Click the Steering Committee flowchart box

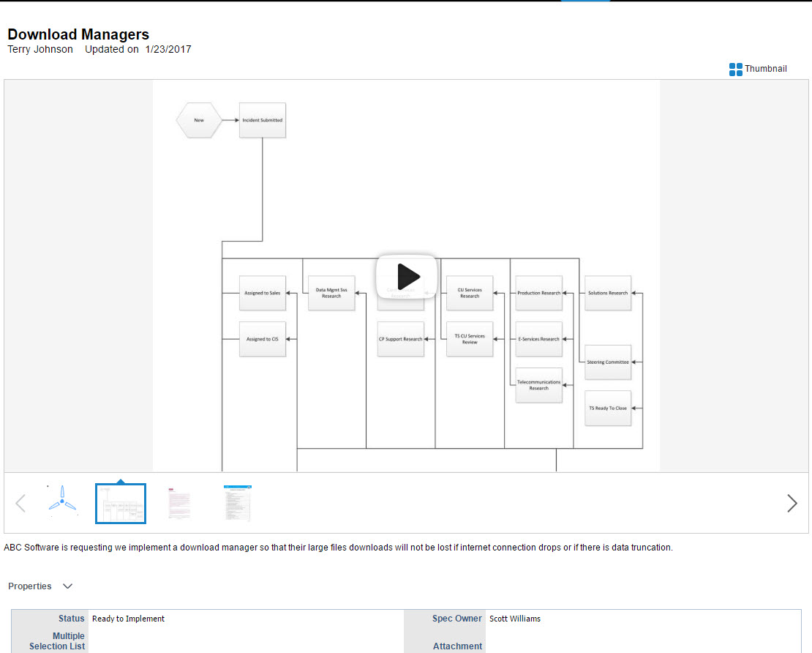pyautogui.click(x=608, y=362)
